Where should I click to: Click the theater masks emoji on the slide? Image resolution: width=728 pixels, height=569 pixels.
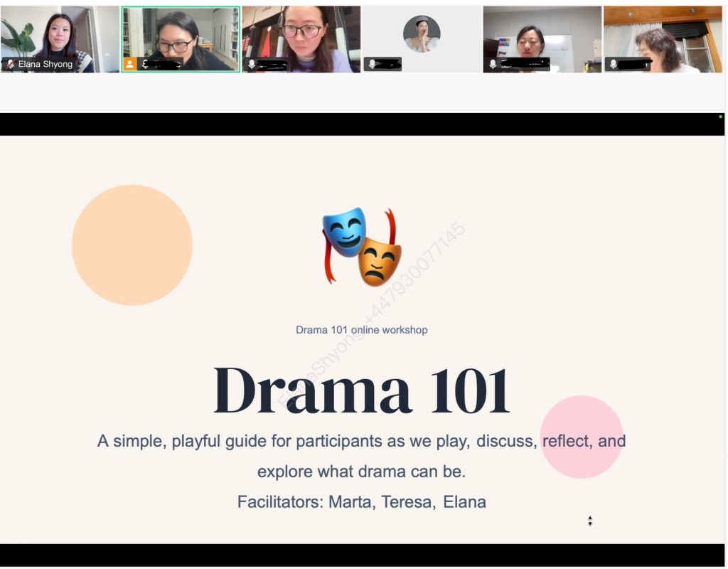362,247
